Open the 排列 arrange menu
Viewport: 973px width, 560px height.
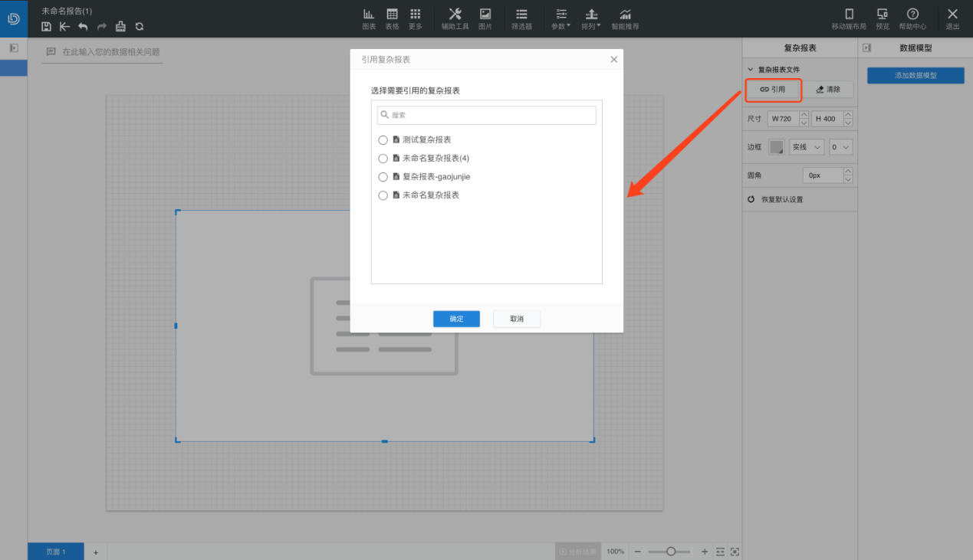(x=591, y=18)
